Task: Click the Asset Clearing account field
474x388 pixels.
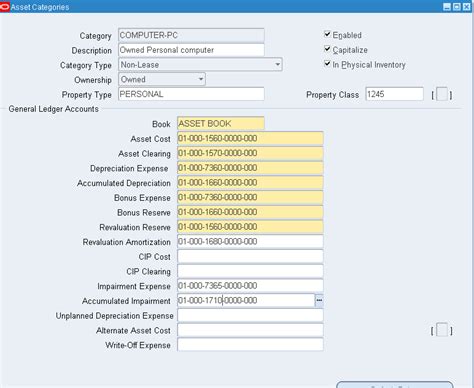Action: click(x=250, y=153)
